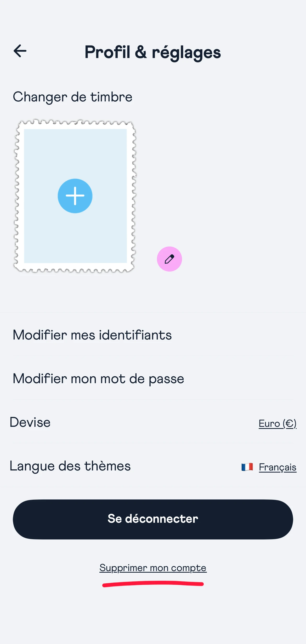Tap the Langue des thèmes label
The image size is (306, 644).
point(70,466)
